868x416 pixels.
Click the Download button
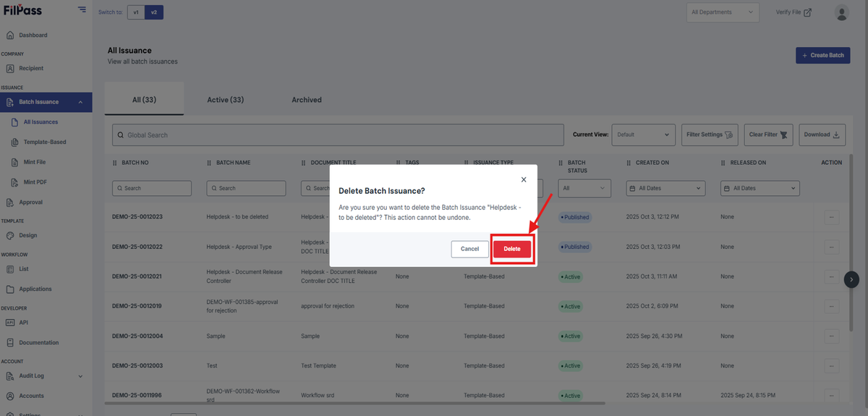click(x=822, y=135)
